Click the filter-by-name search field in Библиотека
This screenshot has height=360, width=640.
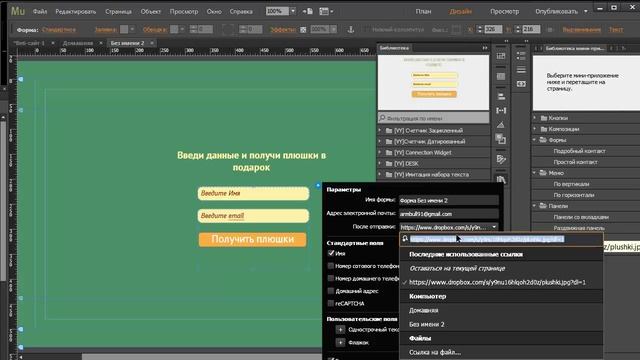click(433, 118)
